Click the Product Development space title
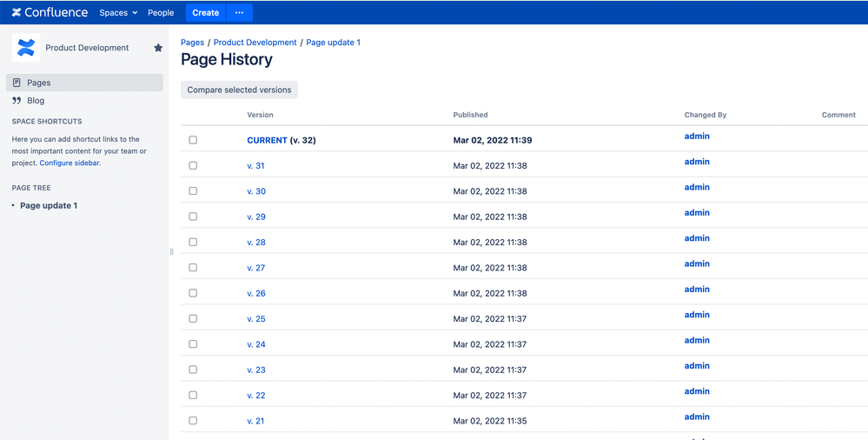Screen dimensions: 868x440 point(87,48)
